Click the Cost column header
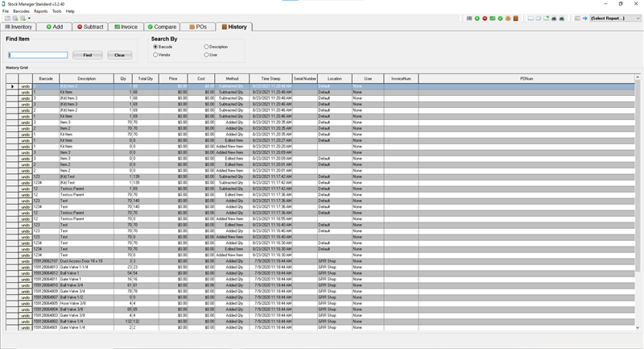The width and height of the screenshot is (644, 349). click(200, 78)
